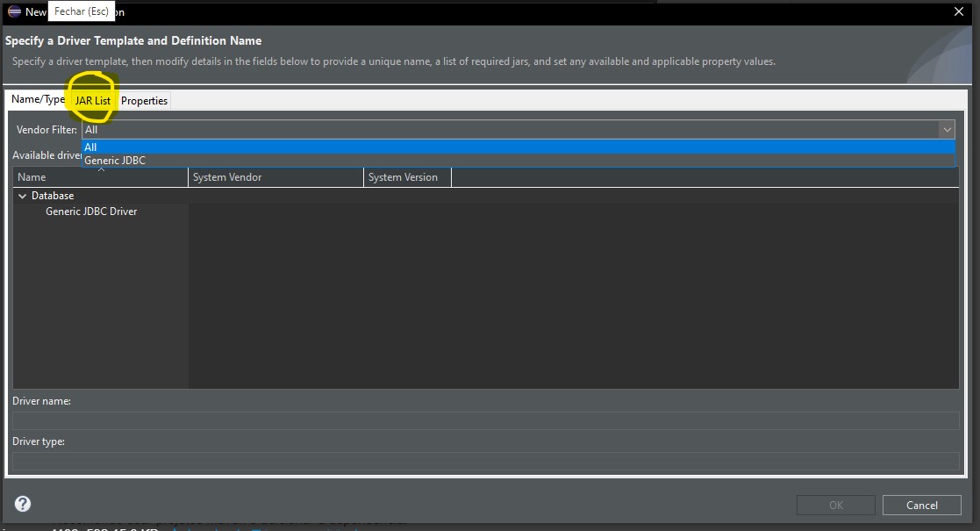The height and width of the screenshot is (531, 980).
Task: Open the JAR List tab
Action: pyautogui.click(x=92, y=101)
